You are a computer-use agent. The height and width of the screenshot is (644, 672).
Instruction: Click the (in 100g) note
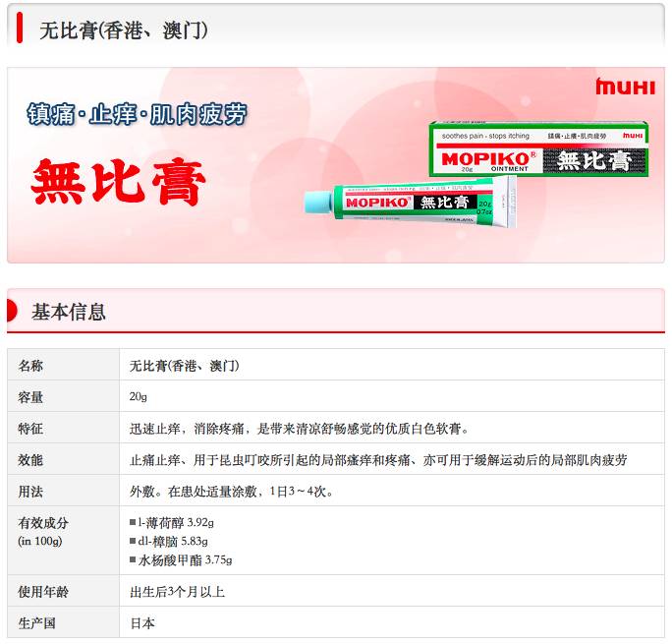tap(40, 541)
